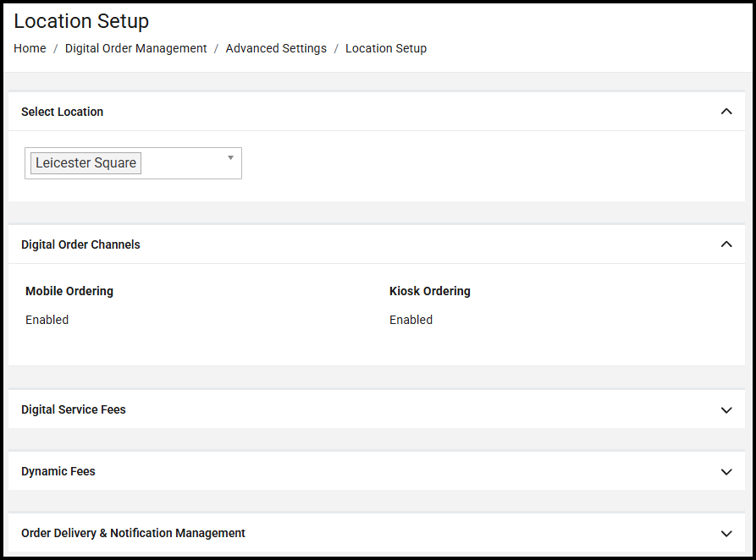Collapse Digital Order Channels using its chevron
Screen dimensions: 756x560
[726, 244]
